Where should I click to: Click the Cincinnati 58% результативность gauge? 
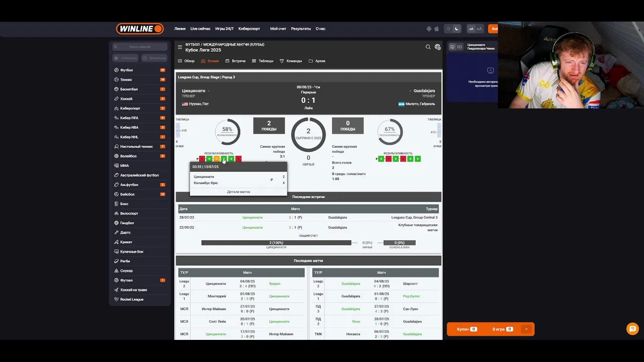[x=227, y=132]
